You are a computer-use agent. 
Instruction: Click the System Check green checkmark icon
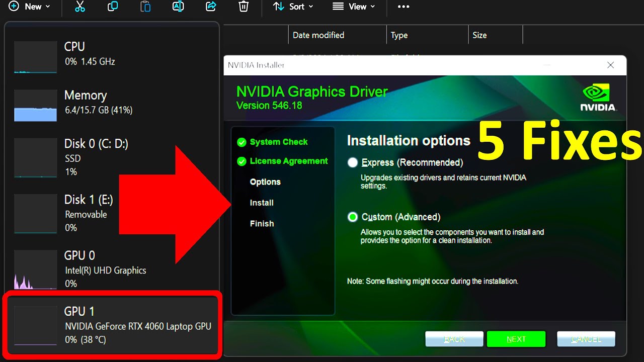click(x=242, y=142)
